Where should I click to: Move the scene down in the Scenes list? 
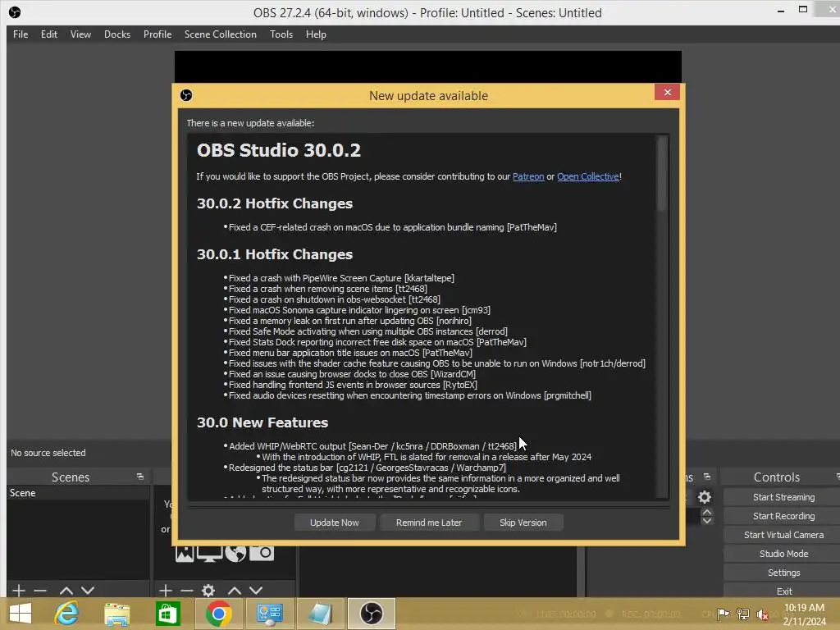click(88, 591)
